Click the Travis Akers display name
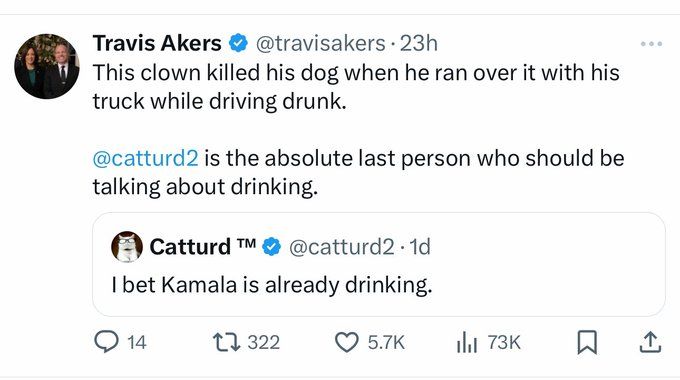This screenshot has height=380, width=680. coord(157,43)
